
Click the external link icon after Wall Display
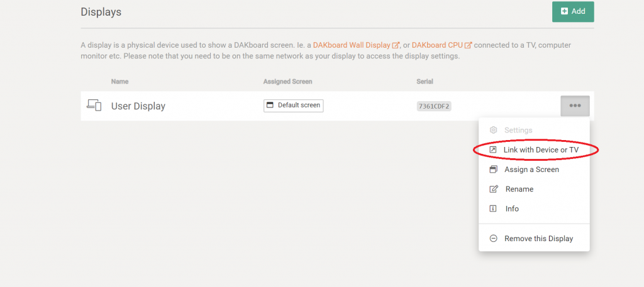point(396,45)
